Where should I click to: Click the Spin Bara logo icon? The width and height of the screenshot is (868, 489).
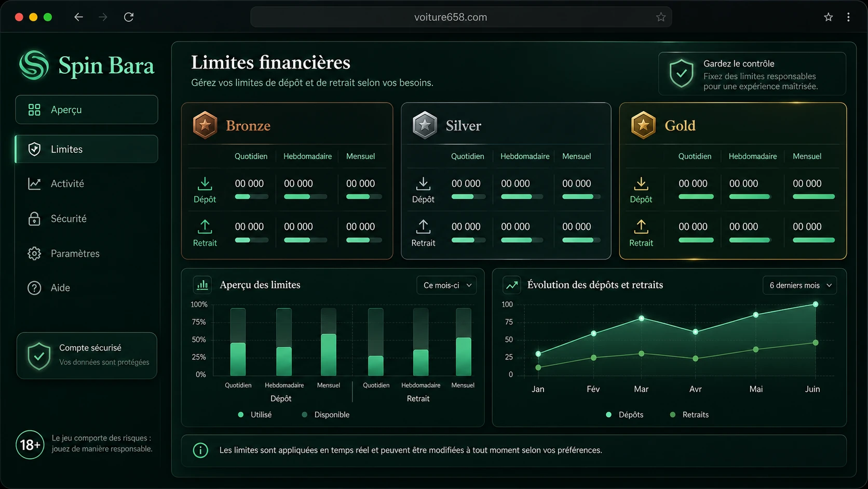point(34,65)
